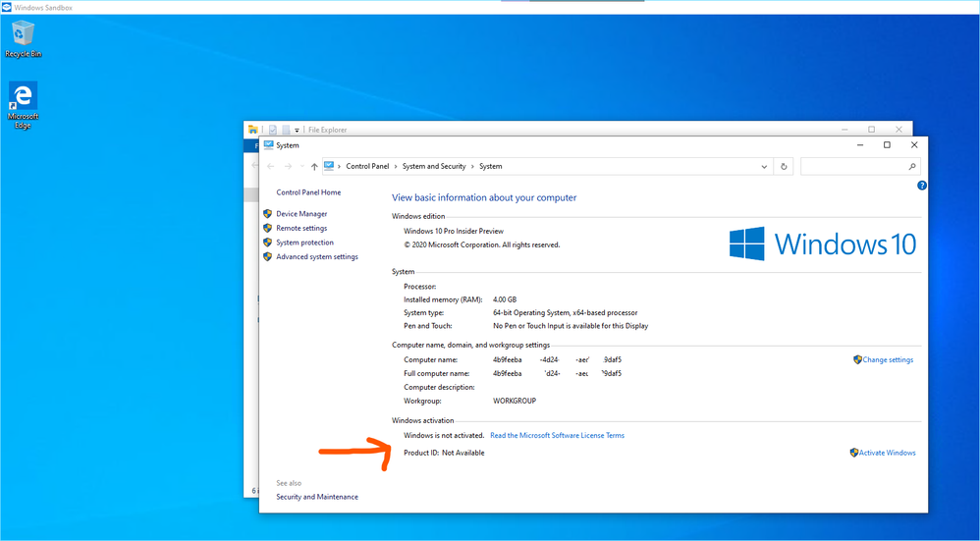Select the '4.00 GB' memory value

(505, 299)
